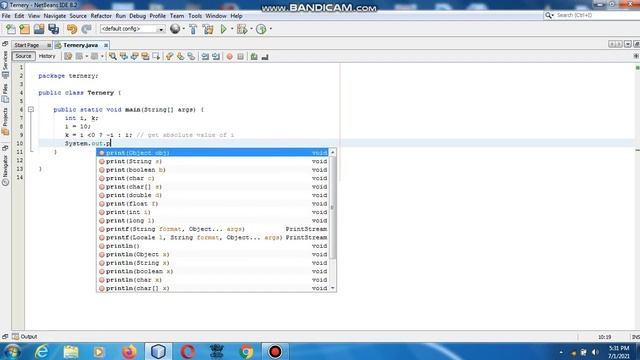Click the Open Project toolbar icon

click(x=39, y=29)
